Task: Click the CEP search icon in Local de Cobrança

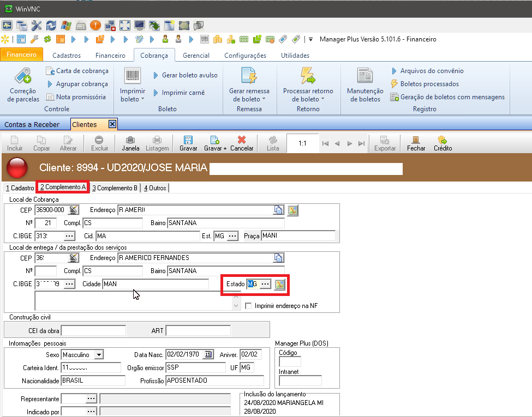Action: coord(74,210)
